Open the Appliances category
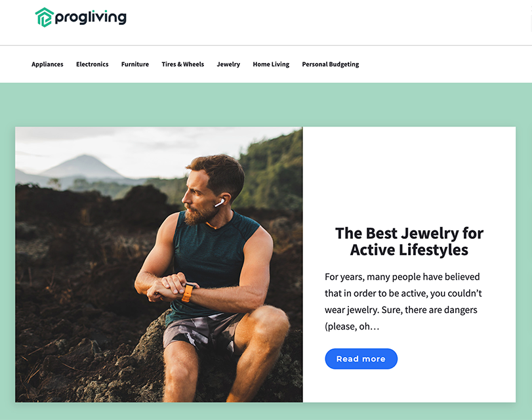This screenshot has width=532, height=420. pos(47,64)
